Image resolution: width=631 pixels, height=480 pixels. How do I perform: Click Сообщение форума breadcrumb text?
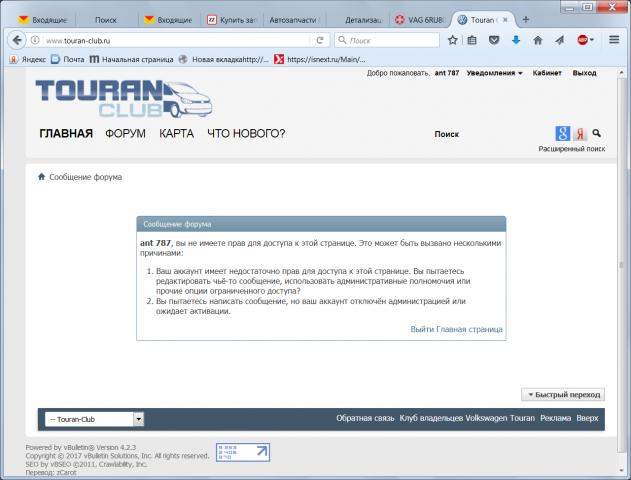tap(85, 177)
